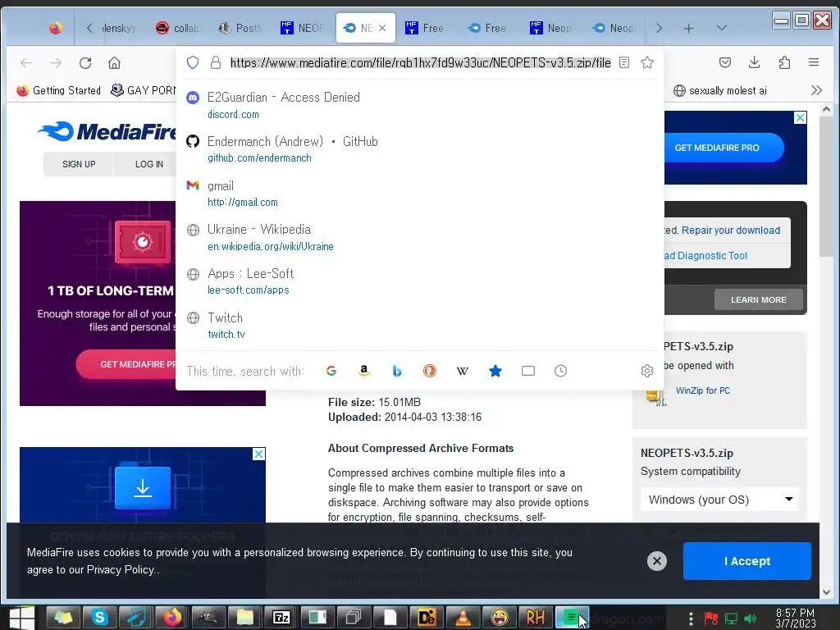The width and height of the screenshot is (840, 630).
Task: Switch to the NEOF tab
Action: pyautogui.click(x=302, y=28)
